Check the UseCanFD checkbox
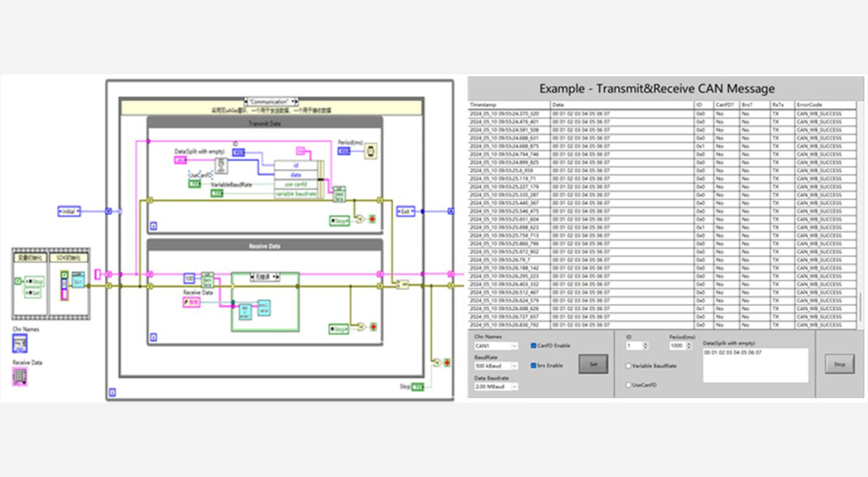868x477 pixels. [x=629, y=385]
